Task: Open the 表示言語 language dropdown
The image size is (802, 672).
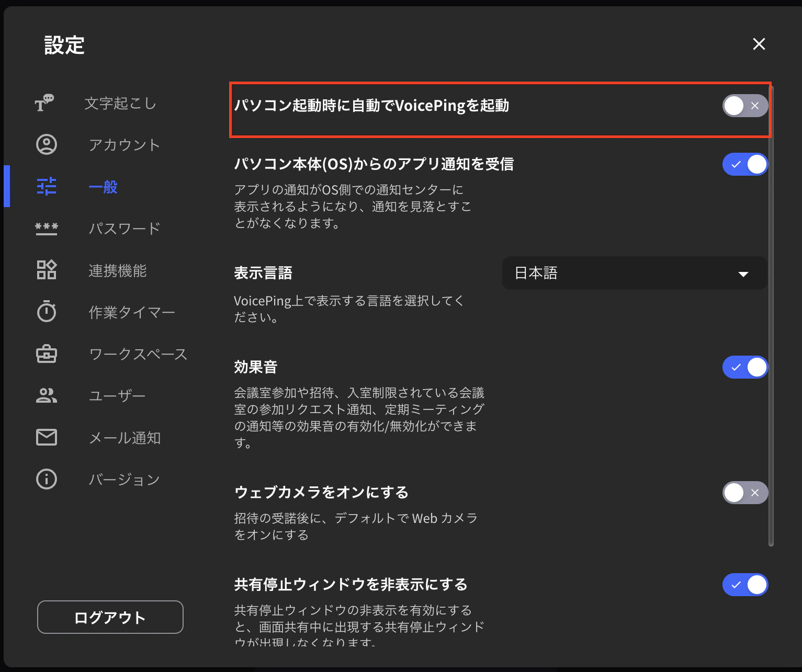Action: [634, 273]
